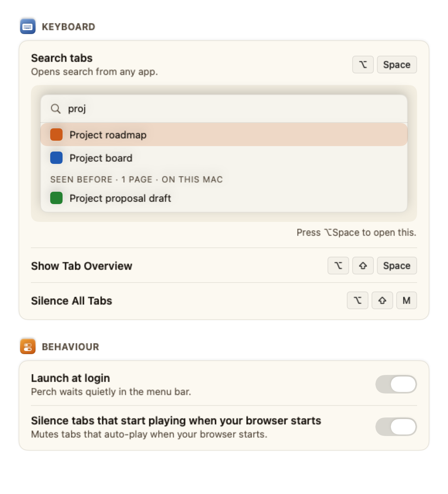Click the KEYBOARD section heading
Viewport: 448px width, 494px height.
(68, 27)
